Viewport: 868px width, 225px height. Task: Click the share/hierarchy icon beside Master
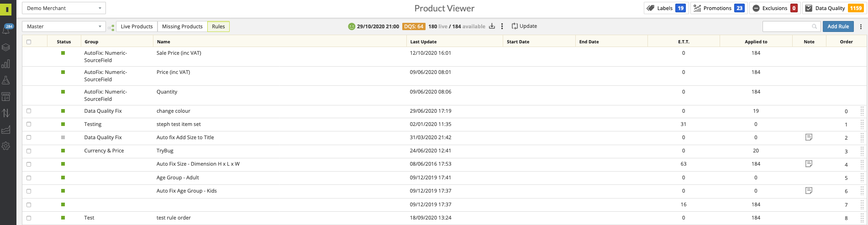pos(111,27)
